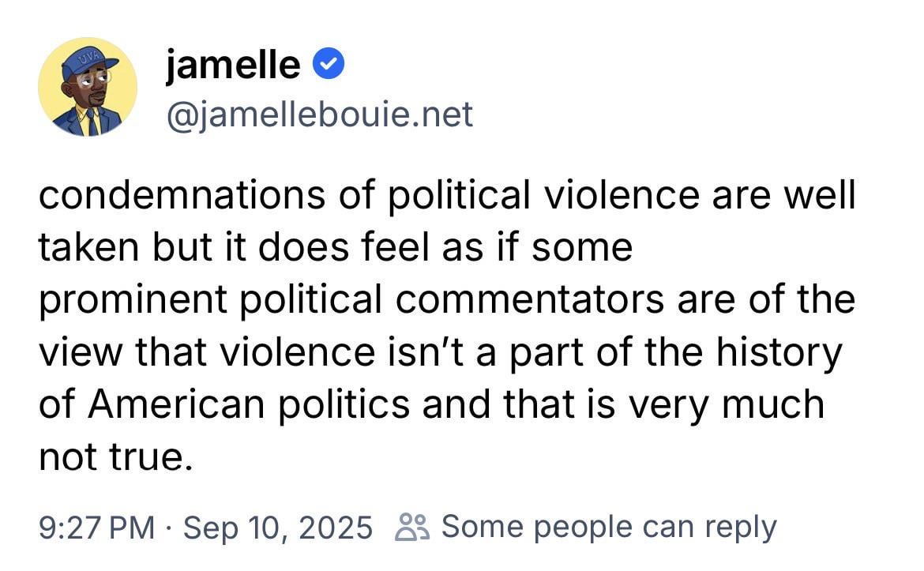The image size is (924, 571).
Task: Click the words "not true." ending the post
Action: click(115, 456)
